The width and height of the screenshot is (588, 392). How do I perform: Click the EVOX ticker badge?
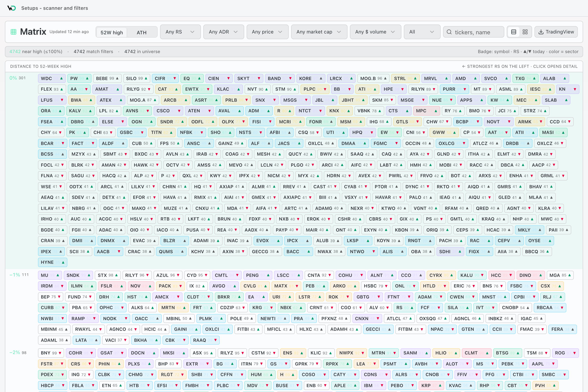pos(268,241)
